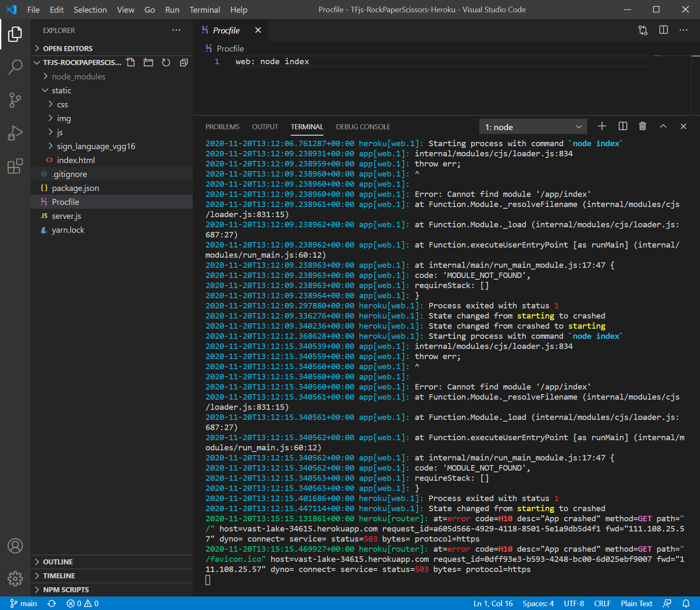
Task: Kill the terminal with trash icon
Action: click(x=643, y=126)
